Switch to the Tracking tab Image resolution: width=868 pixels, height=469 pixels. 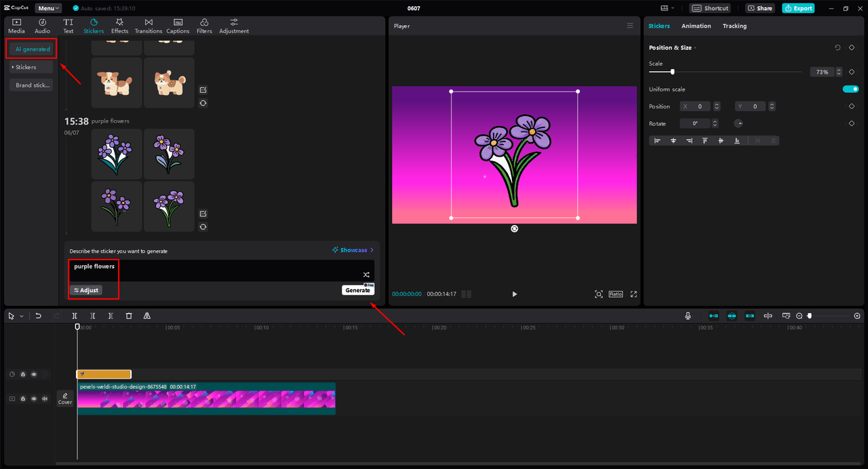coord(734,26)
